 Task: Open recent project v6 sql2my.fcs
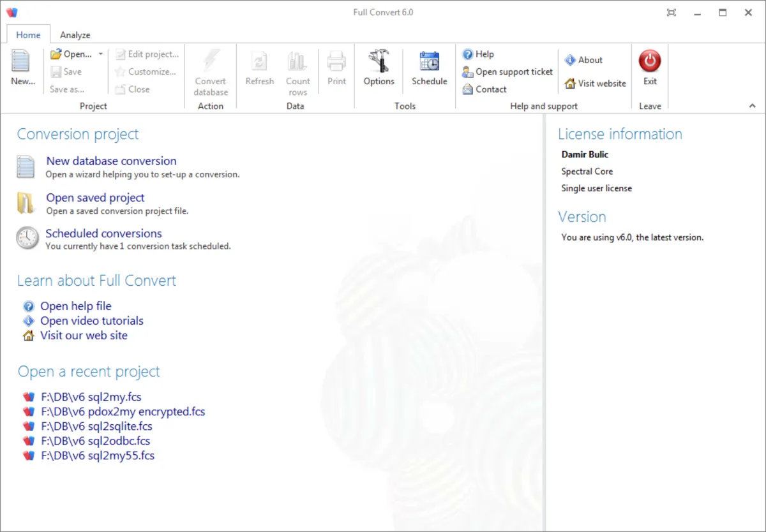91,397
